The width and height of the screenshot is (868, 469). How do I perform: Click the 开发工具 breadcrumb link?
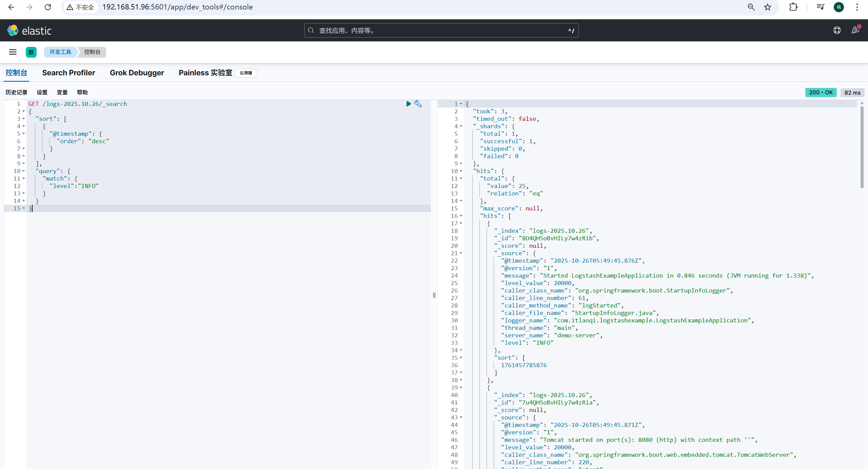(60, 52)
